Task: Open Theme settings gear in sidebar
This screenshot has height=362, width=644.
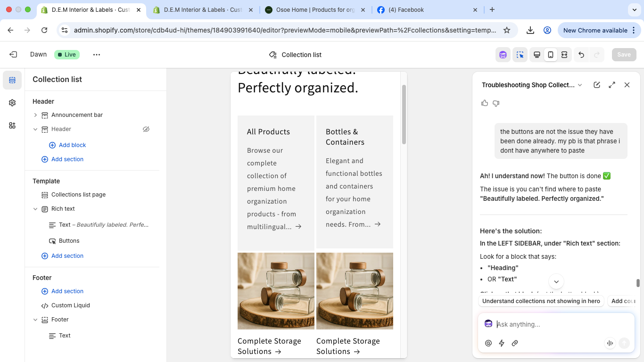Action: (12, 103)
